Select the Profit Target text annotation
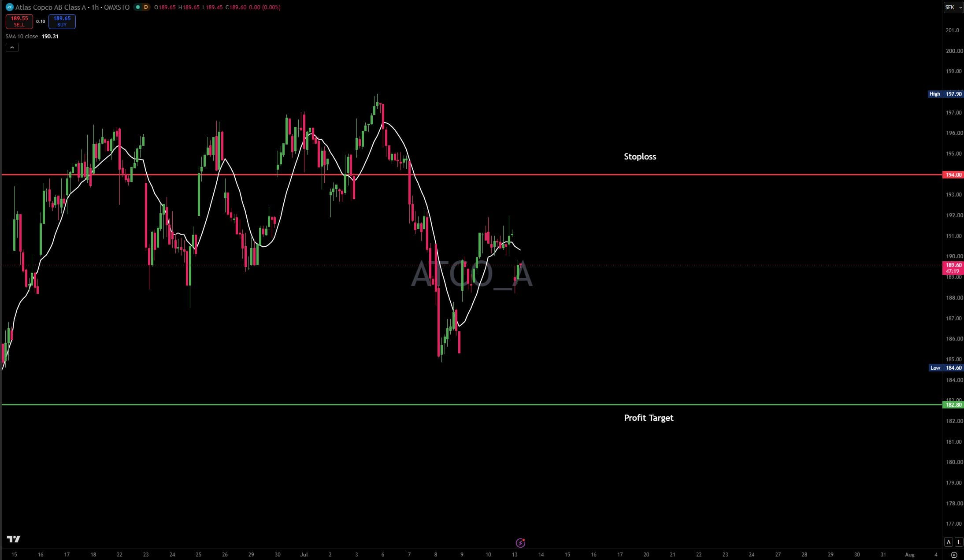This screenshot has width=964, height=560. 649,418
